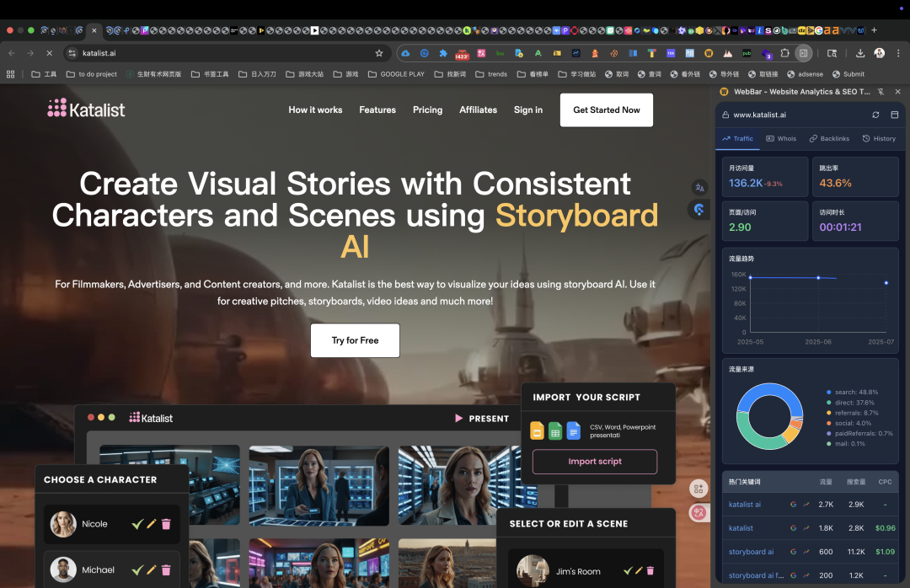Viewport: 910px width, 588px height.
Task: Open the '看榜单' bookmarks folder
Action: point(533,74)
